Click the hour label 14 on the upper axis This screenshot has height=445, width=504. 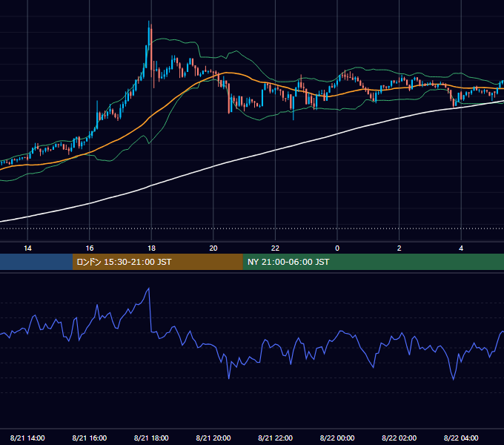point(27,248)
